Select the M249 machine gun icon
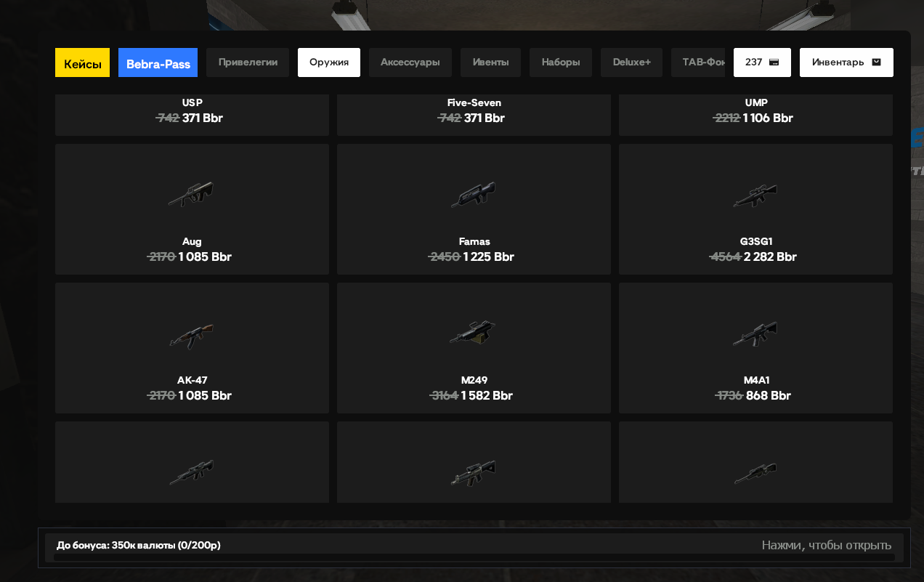Screen dimensions: 924x582 point(473,333)
